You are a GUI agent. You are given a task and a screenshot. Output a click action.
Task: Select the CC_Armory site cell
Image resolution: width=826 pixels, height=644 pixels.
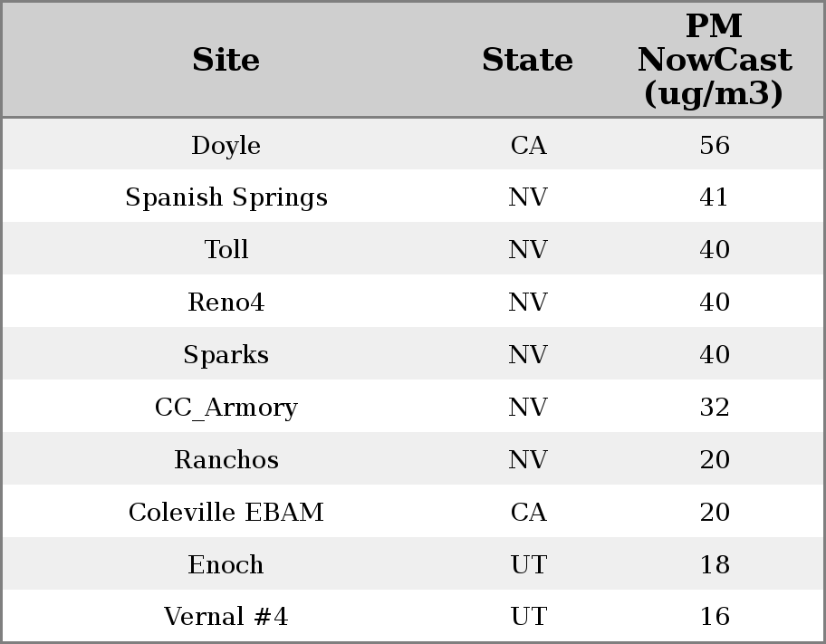(226, 408)
